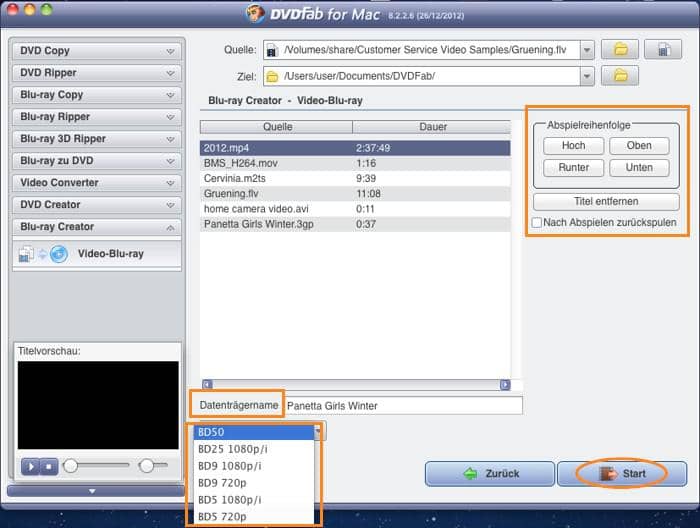Collapse the Blu-ray Creator section
This screenshot has width=700, height=528.
coord(97,227)
